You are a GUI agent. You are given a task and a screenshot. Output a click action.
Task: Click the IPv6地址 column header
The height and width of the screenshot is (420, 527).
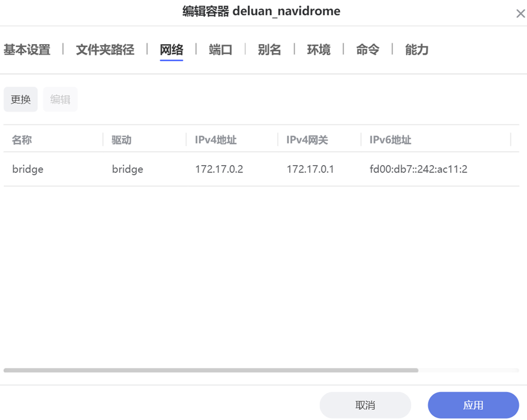(390, 140)
